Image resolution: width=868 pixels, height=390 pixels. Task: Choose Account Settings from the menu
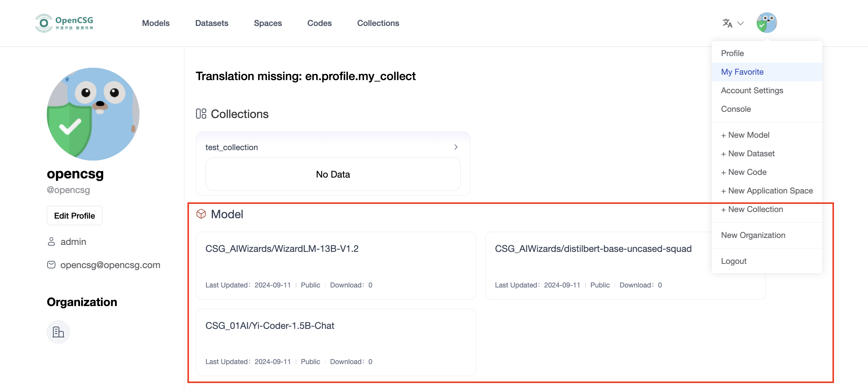(x=752, y=91)
